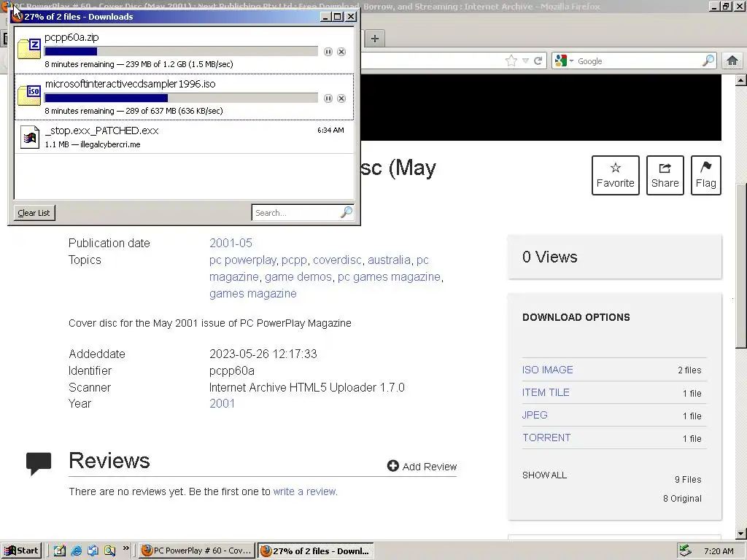Image resolution: width=747 pixels, height=560 pixels.
Task: Open the 'pc powerplay' topic link
Action: point(242,260)
